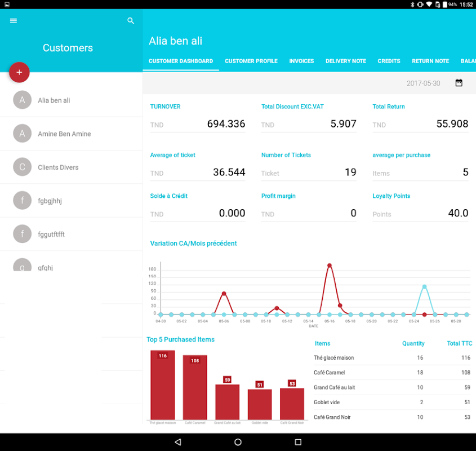Tap the Thé glacé maison bar labeled 116

(163, 385)
